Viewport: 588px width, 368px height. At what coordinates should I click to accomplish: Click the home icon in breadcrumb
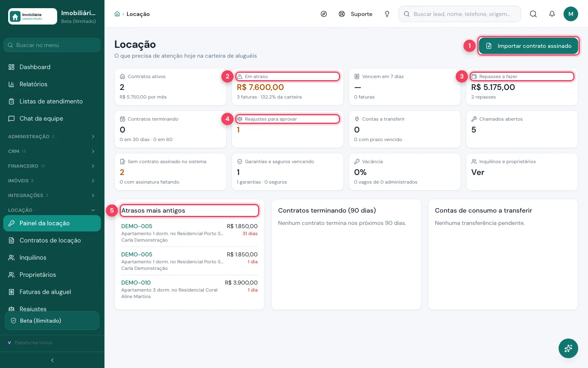click(x=117, y=14)
